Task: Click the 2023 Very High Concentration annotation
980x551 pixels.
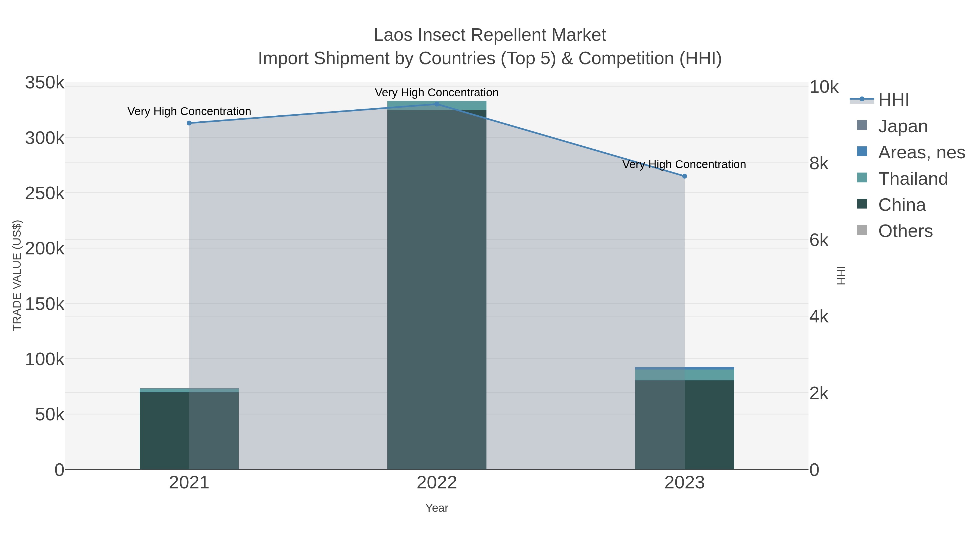Action: coord(684,165)
